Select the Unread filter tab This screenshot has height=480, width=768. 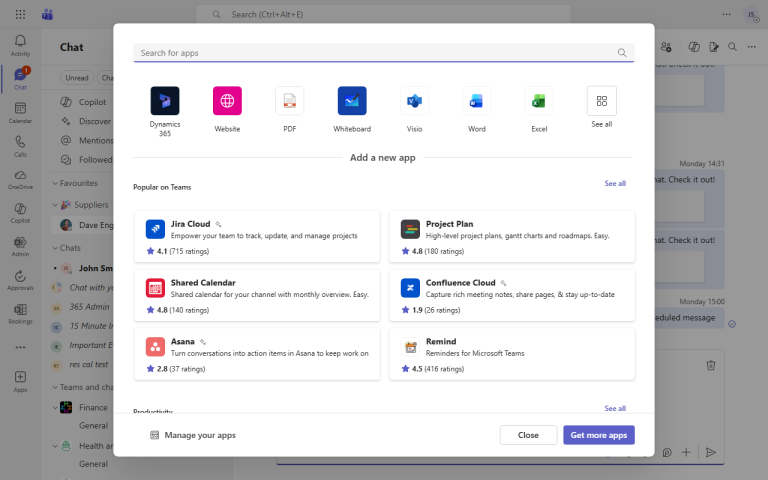pos(76,77)
